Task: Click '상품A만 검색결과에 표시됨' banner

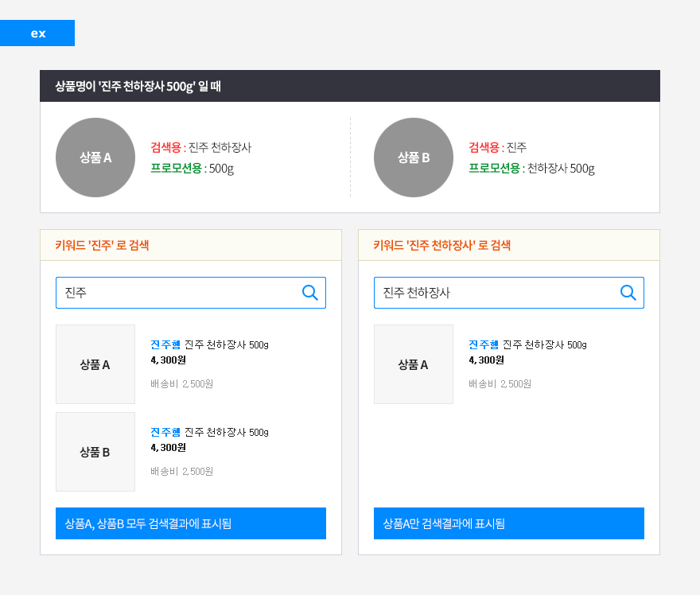Action: [509, 523]
